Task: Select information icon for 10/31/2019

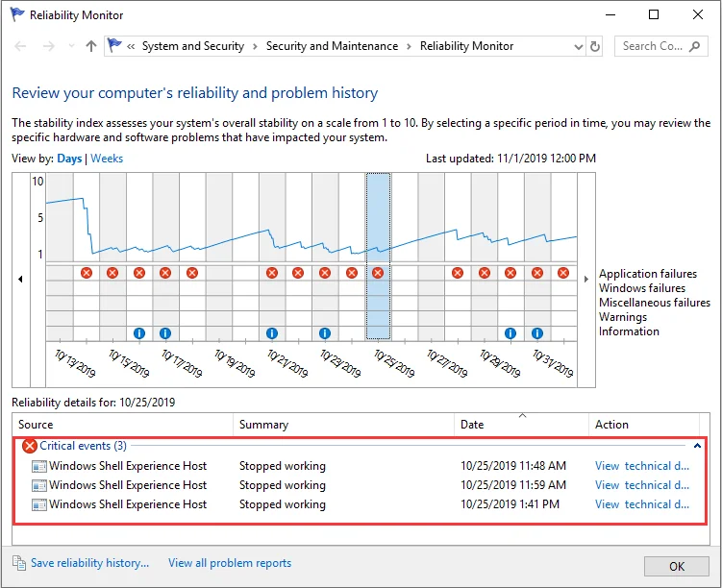Action: click(x=536, y=333)
